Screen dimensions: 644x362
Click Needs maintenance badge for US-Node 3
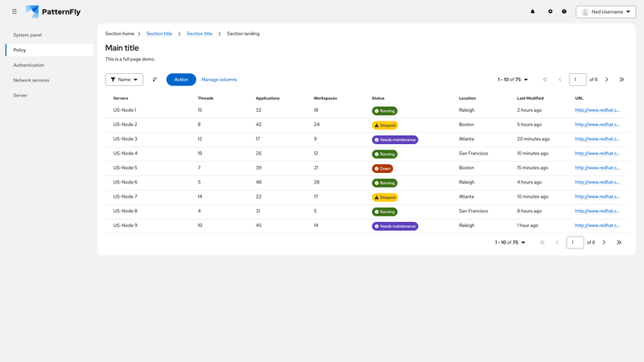(x=395, y=139)
